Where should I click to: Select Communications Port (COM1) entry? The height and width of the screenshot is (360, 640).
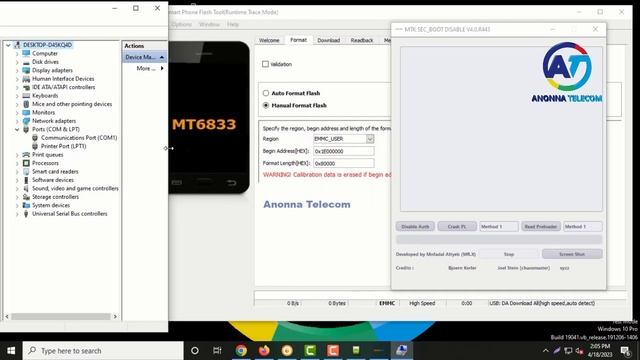point(79,138)
